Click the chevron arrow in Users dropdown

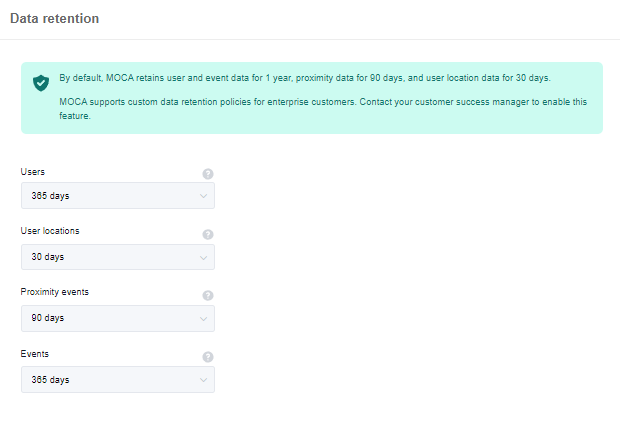204,196
